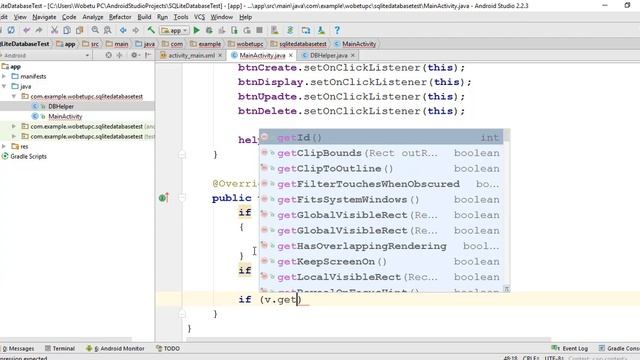Expand the androidTest package node
This screenshot has width=640, height=360.
tap(14, 126)
